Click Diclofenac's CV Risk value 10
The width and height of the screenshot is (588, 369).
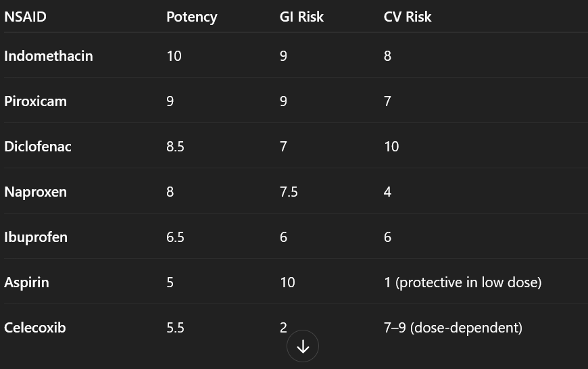[x=391, y=147]
